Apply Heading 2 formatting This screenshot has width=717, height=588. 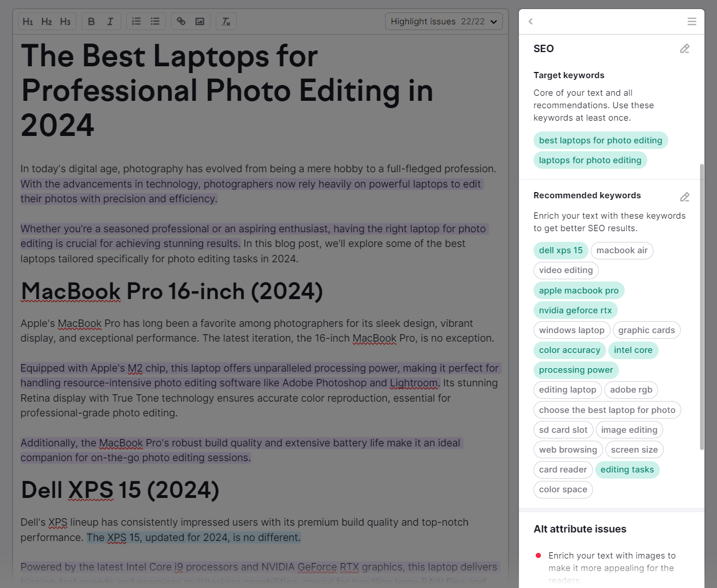[x=46, y=21]
